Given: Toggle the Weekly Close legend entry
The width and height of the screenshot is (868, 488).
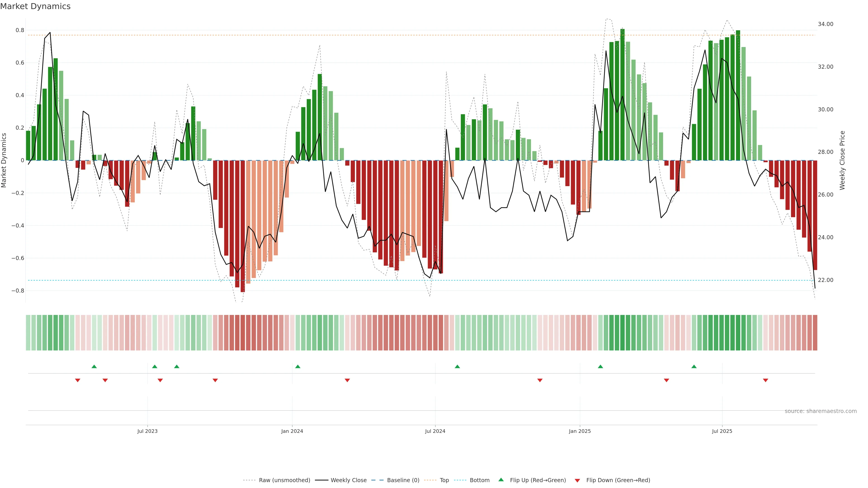Looking at the screenshot, I should tap(348, 480).
